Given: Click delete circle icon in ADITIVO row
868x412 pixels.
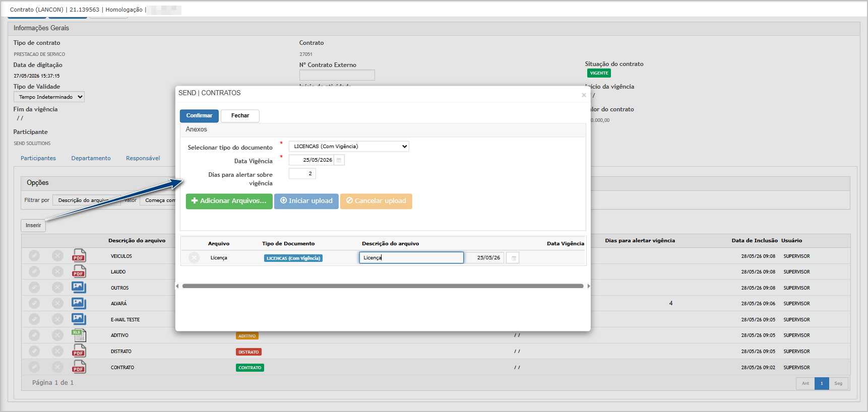Looking at the screenshot, I should click(57, 335).
